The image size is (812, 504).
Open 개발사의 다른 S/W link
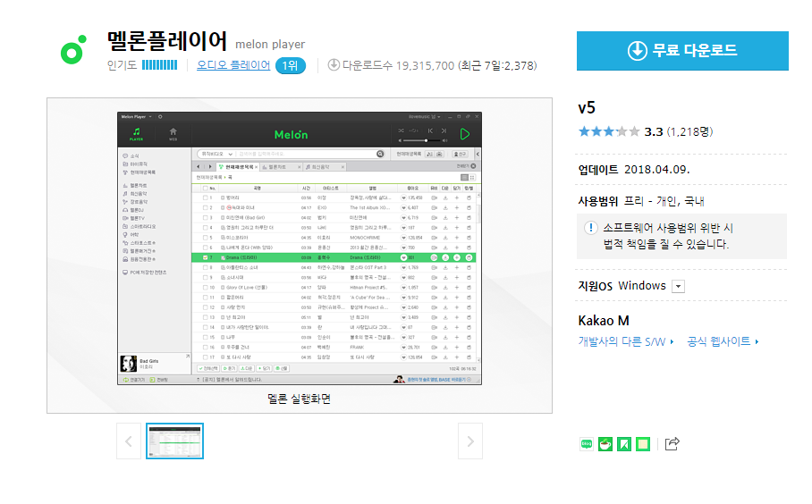tap(626, 341)
